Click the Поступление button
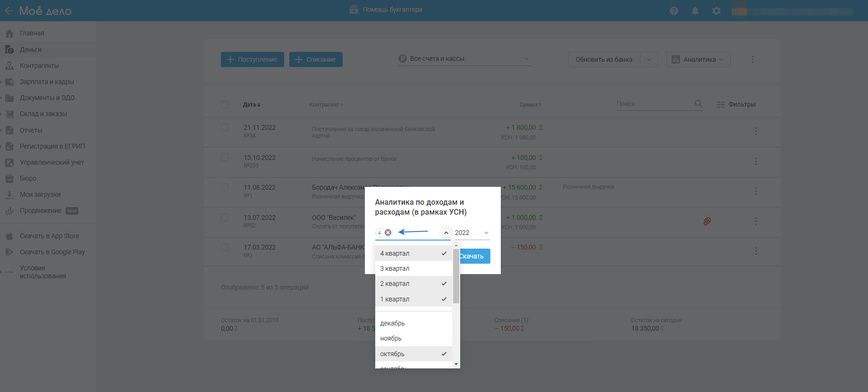Screen dimensions: 868x392 click(253, 59)
